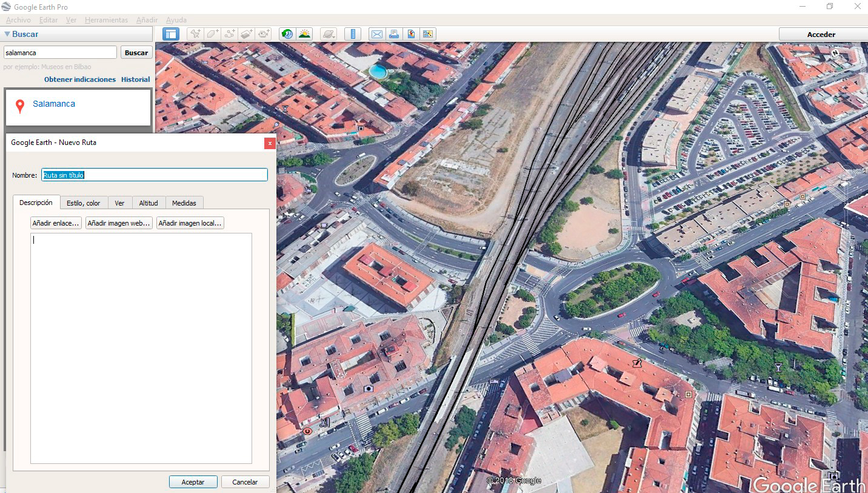Click the Add Image Overlay icon

coord(247,34)
